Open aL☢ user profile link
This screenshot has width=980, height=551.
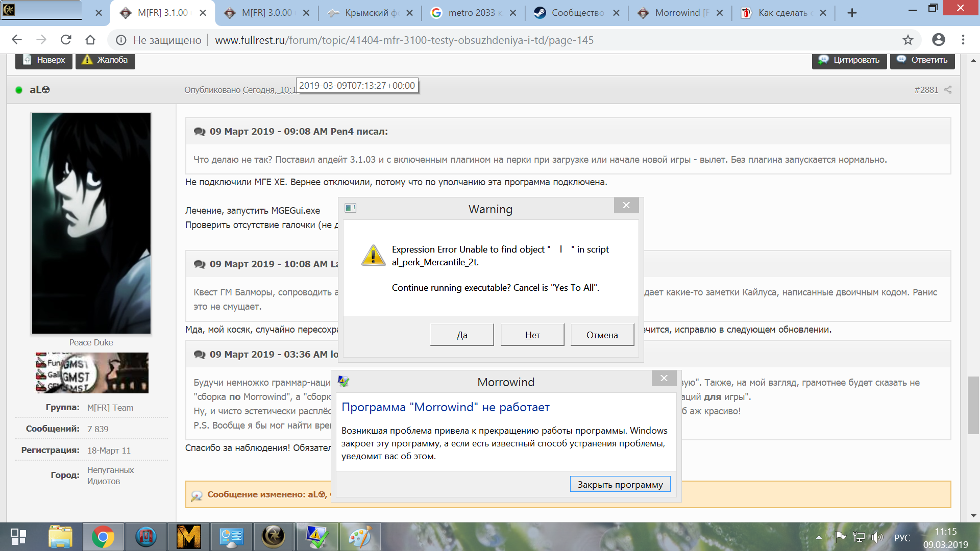point(40,90)
